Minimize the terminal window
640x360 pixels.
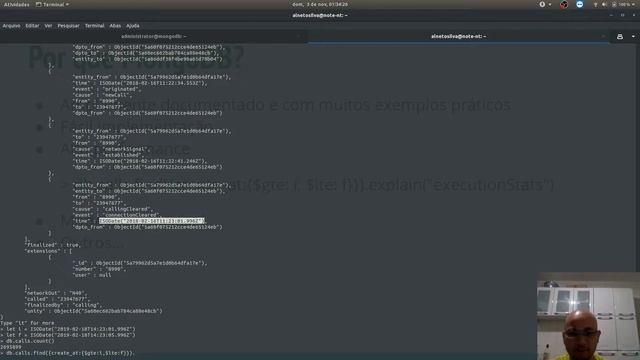pos(611,15)
